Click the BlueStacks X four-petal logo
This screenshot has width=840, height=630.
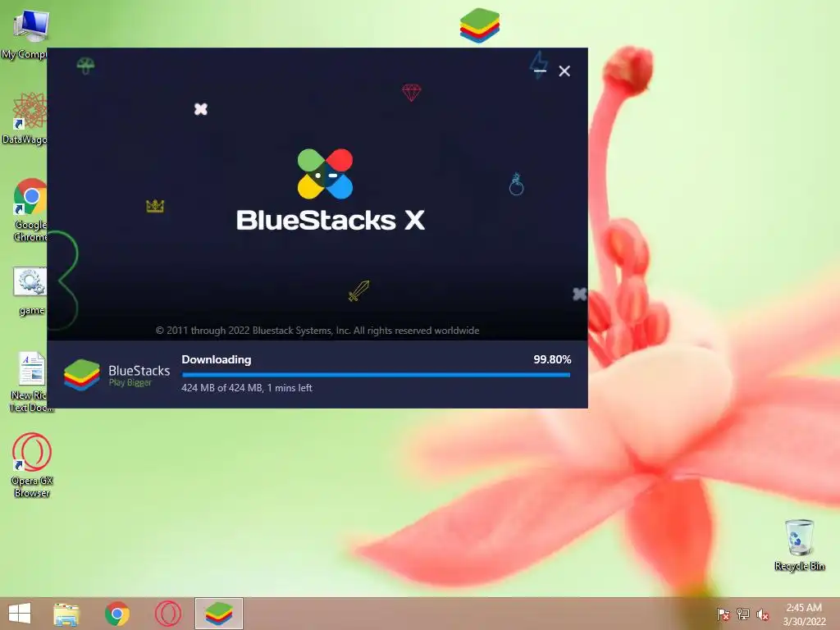[325, 174]
